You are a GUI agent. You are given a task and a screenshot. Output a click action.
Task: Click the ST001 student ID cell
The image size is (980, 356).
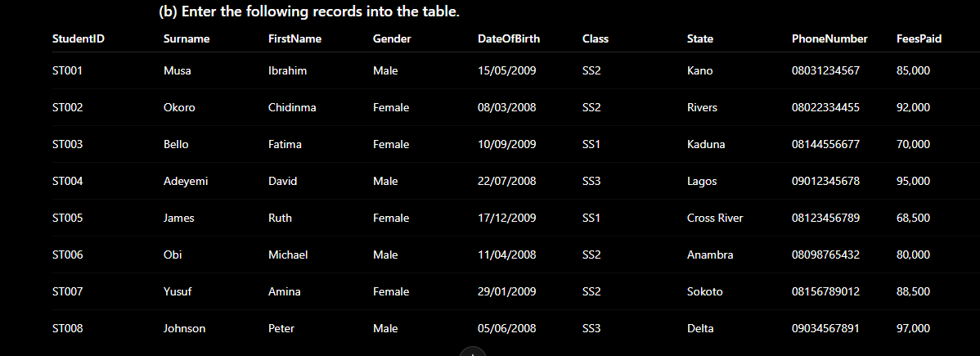pos(68,70)
